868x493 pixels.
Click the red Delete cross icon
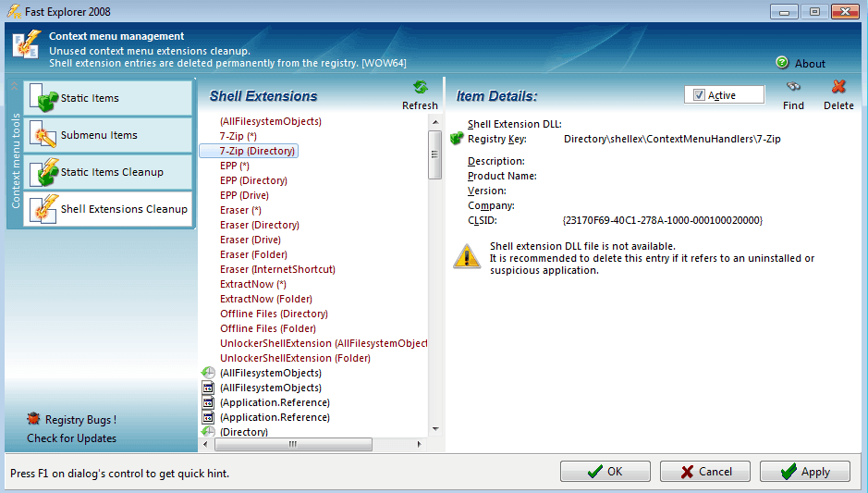[x=838, y=86]
